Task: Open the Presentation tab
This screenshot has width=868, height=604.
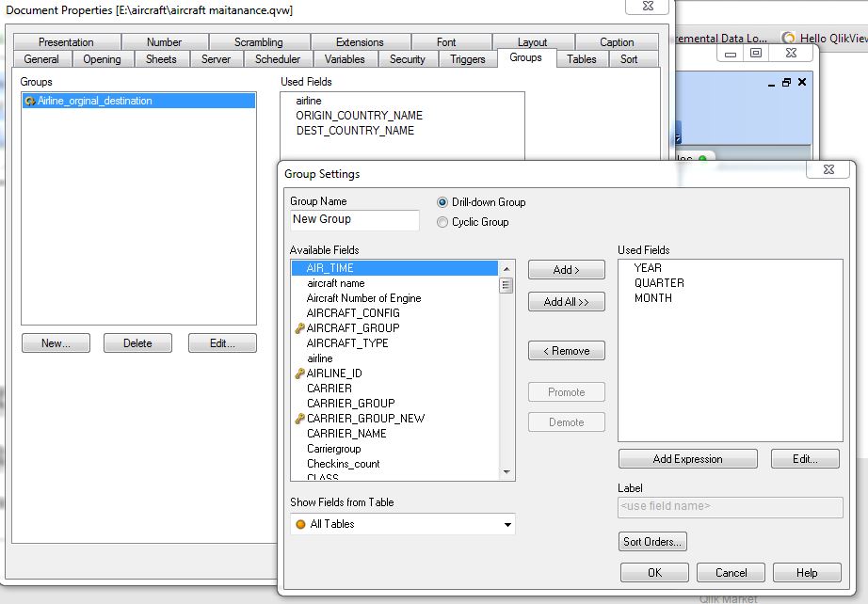Action: pos(66,42)
